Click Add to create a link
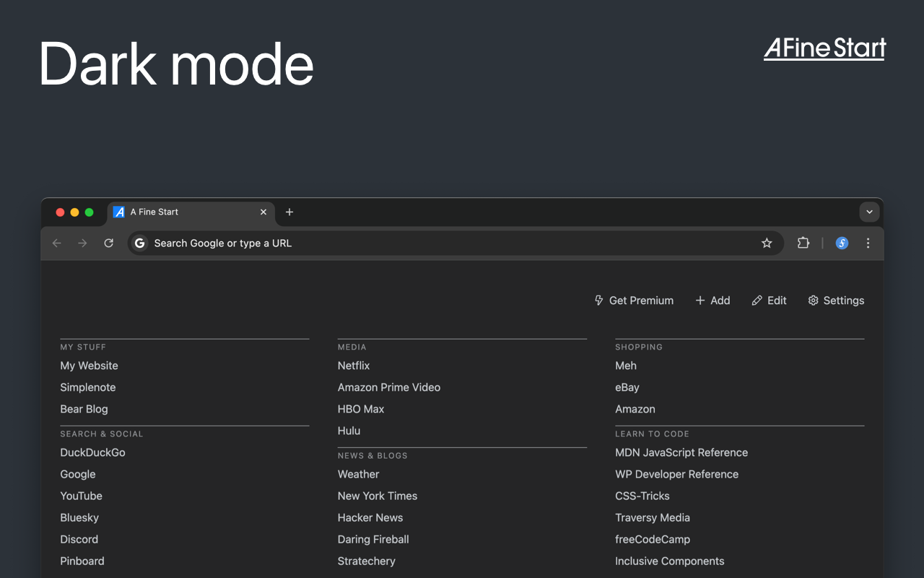 [712, 301]
